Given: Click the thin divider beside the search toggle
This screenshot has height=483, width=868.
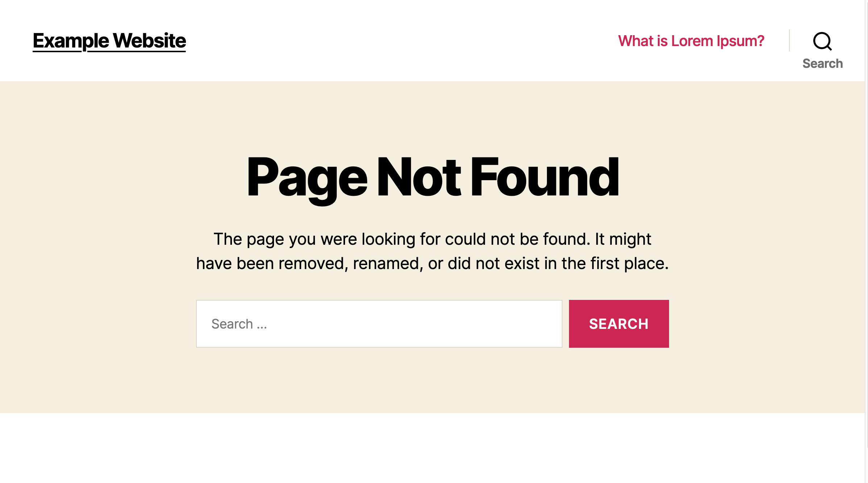Looking at the screenshot, I should pos(789,40).
